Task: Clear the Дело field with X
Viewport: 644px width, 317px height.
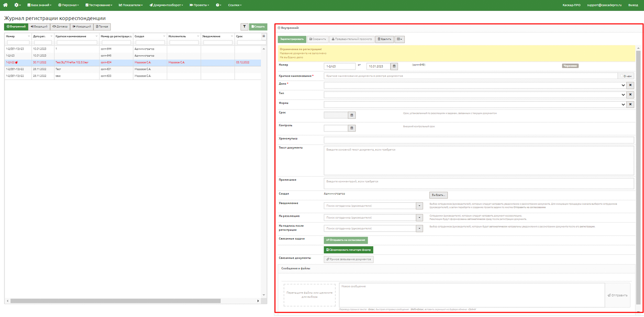Action: click(x=630, y=85)
